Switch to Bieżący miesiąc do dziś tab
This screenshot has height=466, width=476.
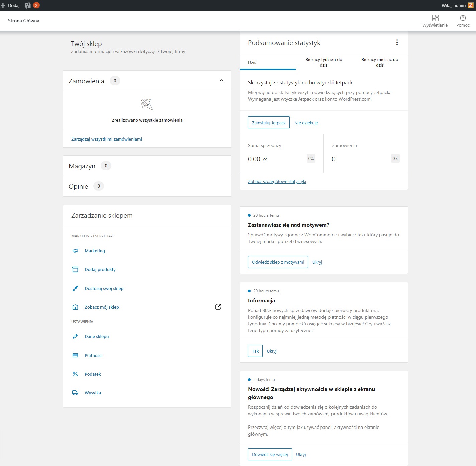[380, 62]
